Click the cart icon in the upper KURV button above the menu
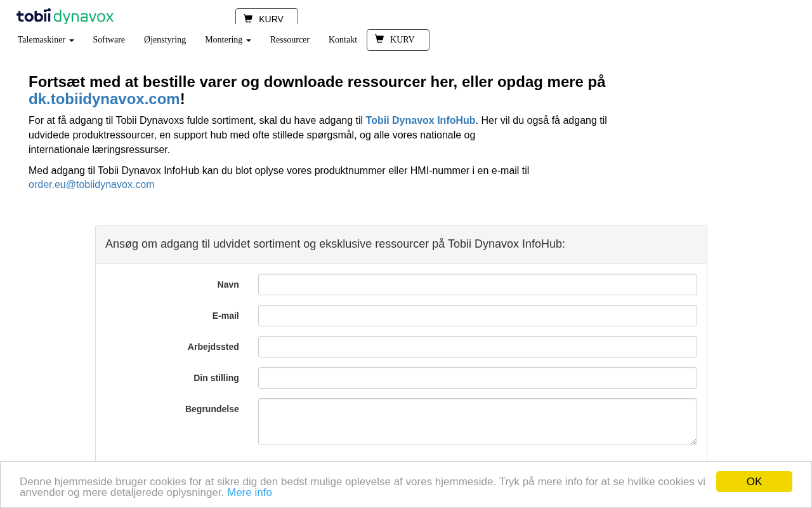 point(248,18)
